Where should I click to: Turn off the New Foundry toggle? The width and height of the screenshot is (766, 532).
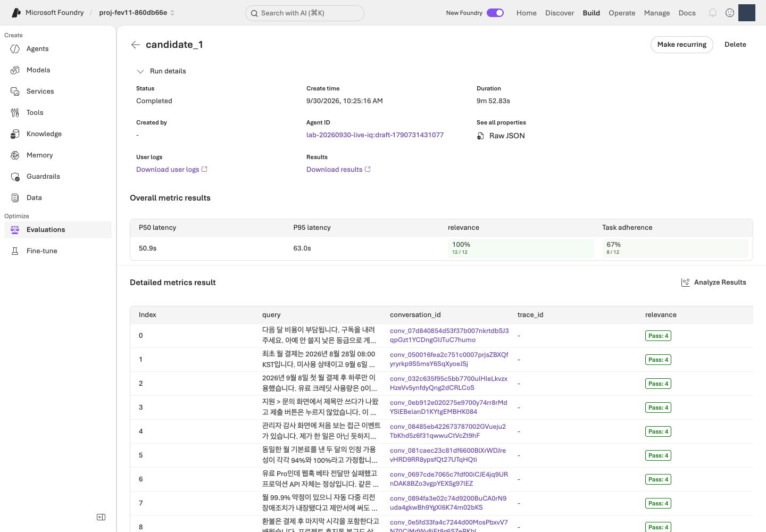(x=495, y=13)
